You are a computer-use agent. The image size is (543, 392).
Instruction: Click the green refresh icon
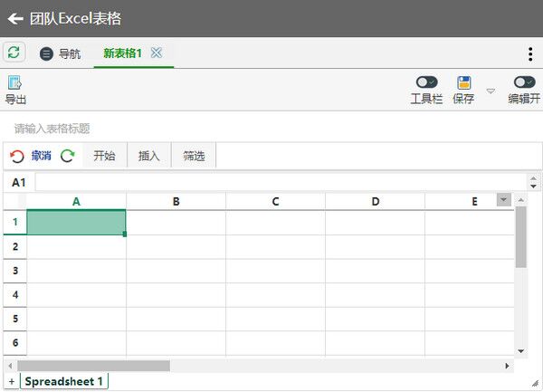click(x=14, y=53)
